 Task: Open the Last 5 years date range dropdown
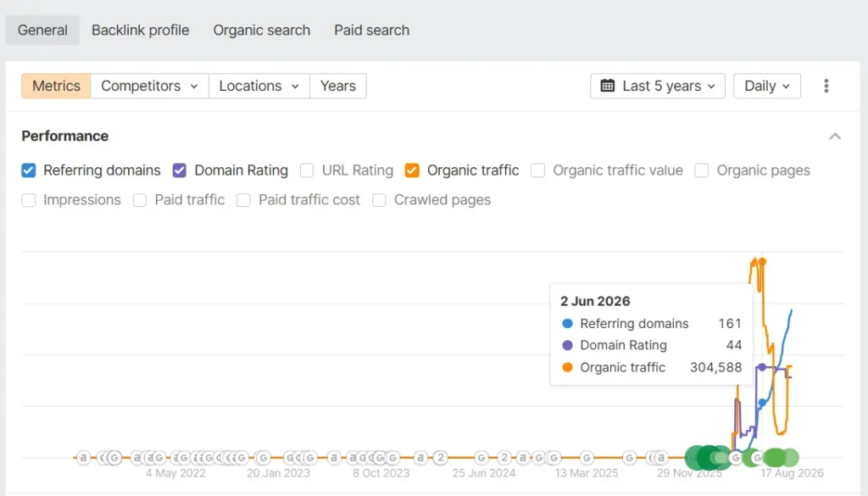[658, 86]
